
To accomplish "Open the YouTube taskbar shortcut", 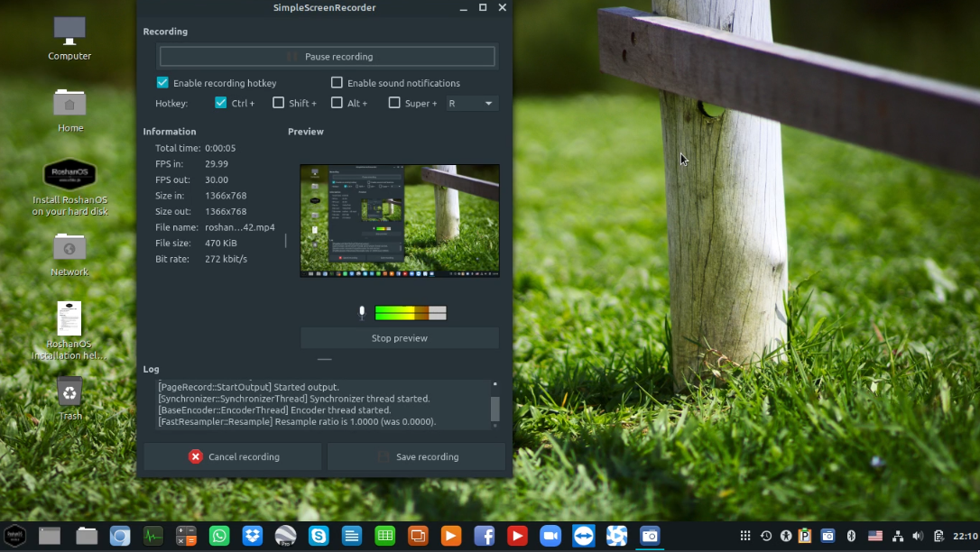I will coord(517,536).
